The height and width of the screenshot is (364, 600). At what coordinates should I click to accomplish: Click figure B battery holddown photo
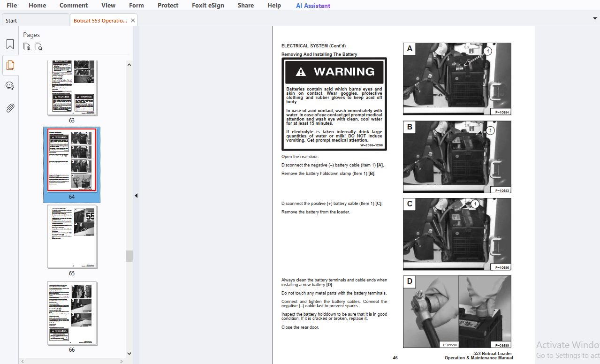(457, 157)
